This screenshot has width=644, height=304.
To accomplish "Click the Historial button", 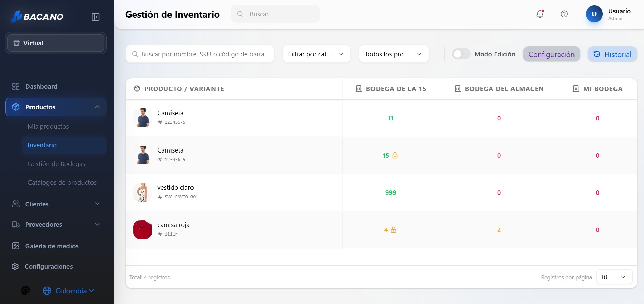I will tap(612, 54).
